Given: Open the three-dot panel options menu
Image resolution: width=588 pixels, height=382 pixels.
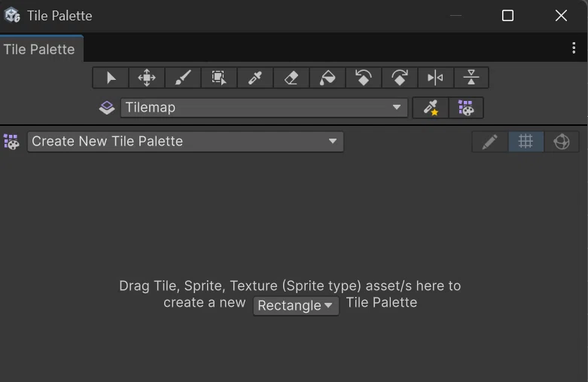Looking at the screenshot, I should [x=574, y=47].
